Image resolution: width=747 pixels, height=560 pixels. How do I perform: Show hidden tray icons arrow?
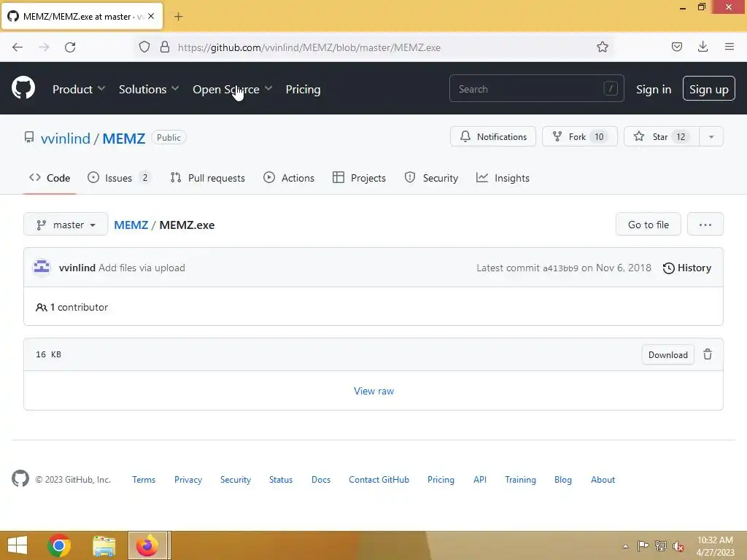point(625,546)
